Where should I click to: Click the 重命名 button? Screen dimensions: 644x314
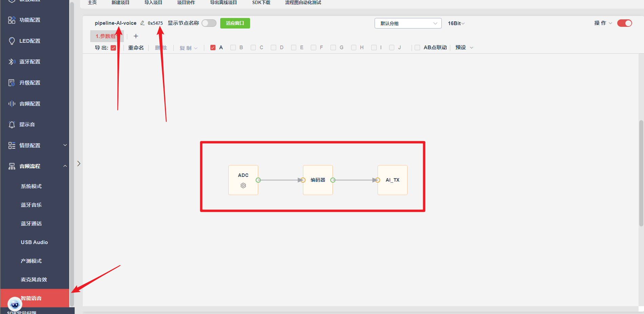(x=136, y=48)
